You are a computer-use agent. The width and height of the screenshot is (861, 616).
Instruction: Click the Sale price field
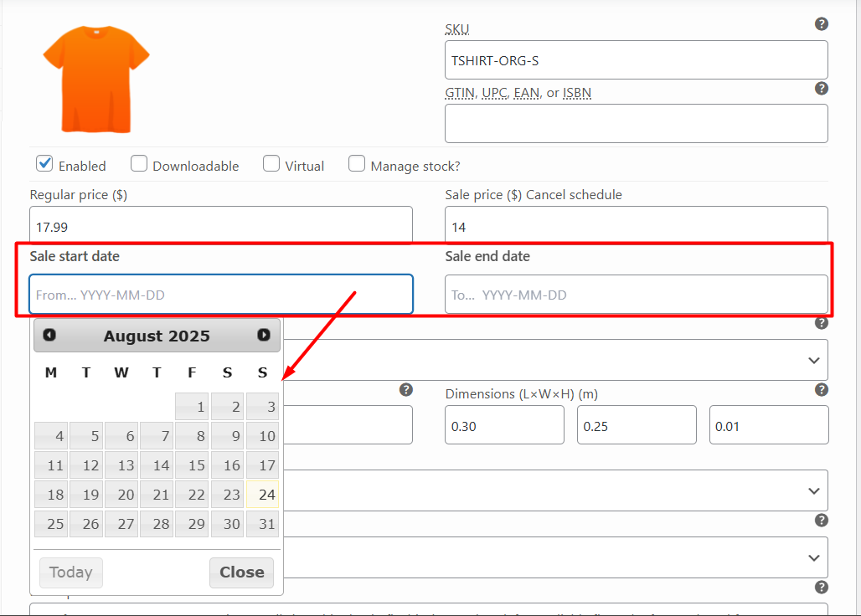(x=637, y=225)
